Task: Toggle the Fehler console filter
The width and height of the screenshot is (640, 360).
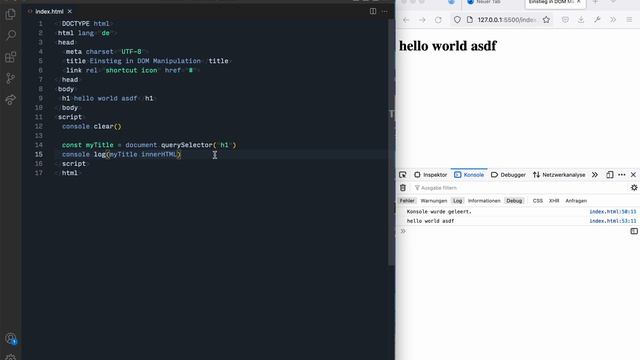Action: click(x=407, y=201)
